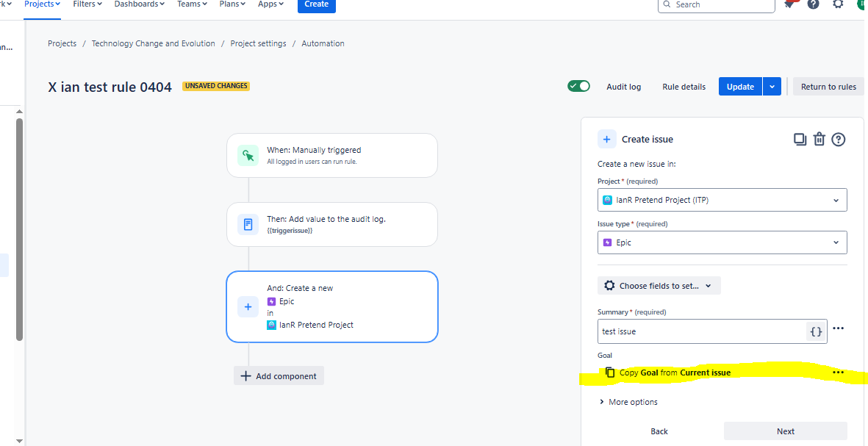Image resolution: width=868 pixels, height=446 pixels.
Task: Open help icon in Create issue panel
Action: click(839, 140)
